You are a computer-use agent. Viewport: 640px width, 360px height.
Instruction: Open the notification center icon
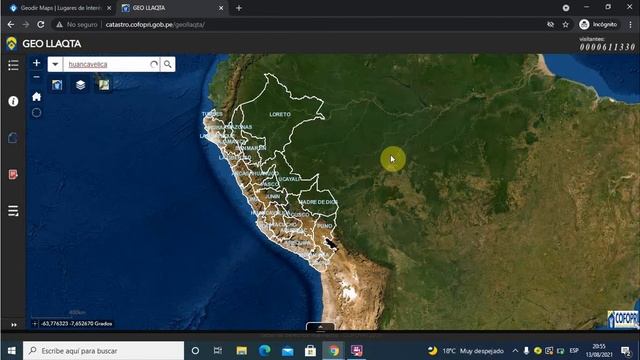click(625, 351)
